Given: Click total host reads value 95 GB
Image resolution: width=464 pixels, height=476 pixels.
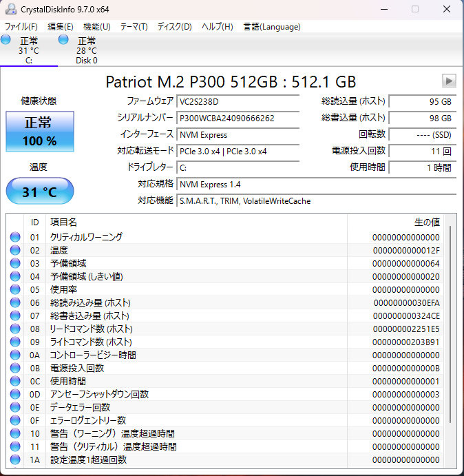Looking at the screenshot, I should (x=423, y=101).
